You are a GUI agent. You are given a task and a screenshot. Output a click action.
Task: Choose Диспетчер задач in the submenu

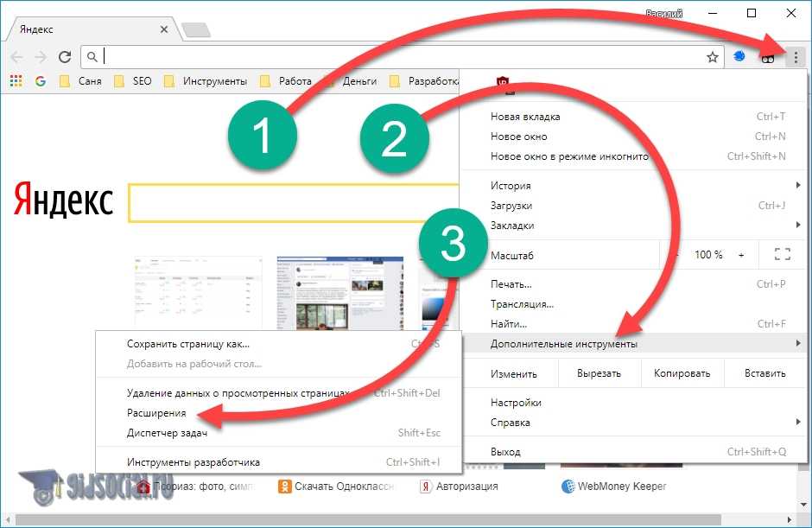[x=168, y=433]
